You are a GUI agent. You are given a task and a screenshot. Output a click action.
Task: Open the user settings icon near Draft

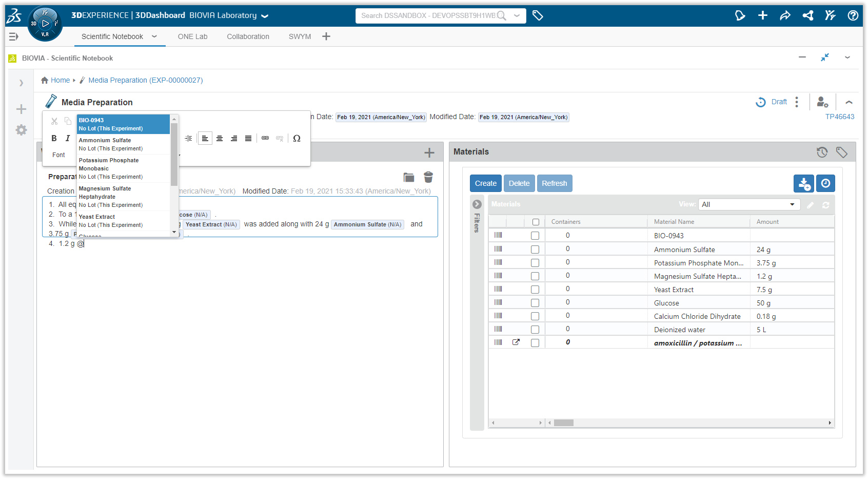[x=822, y=102]
